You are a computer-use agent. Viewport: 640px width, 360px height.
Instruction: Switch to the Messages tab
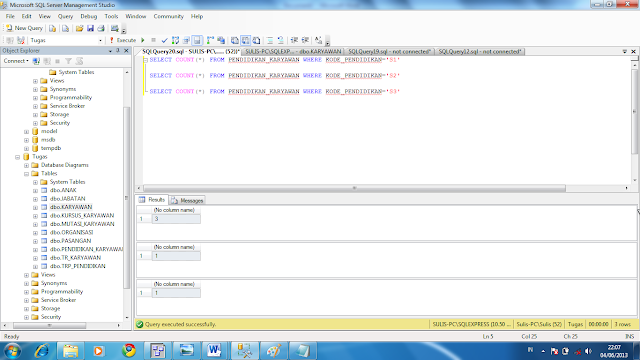[187, 200]
